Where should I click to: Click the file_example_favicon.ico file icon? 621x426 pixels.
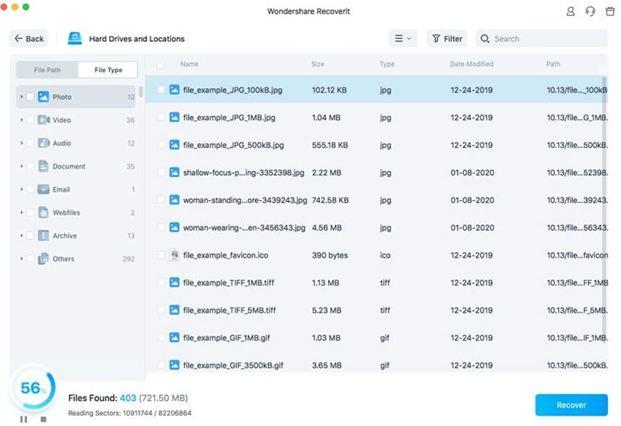174,255
